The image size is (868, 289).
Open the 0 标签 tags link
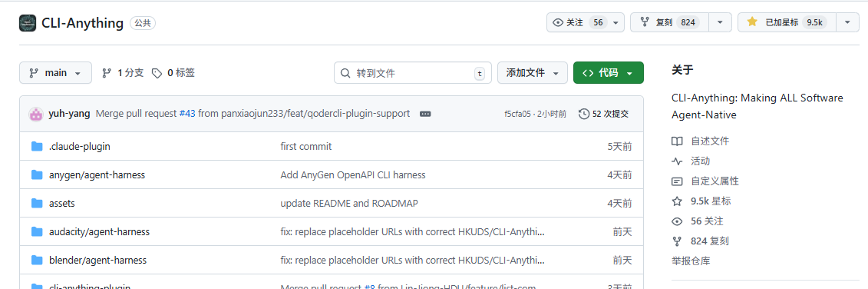pyautogui.click(x=173, y=73)
